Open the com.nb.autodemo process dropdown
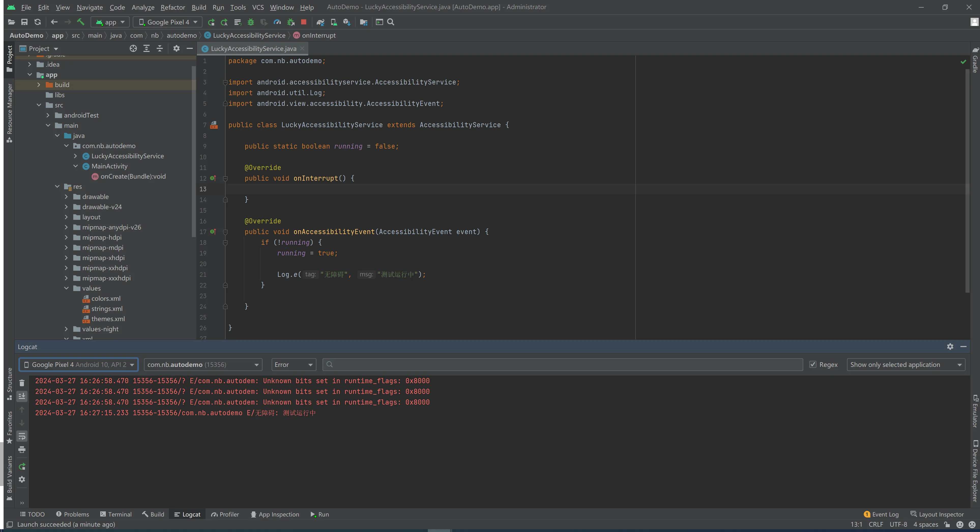Screen dimensions: 980x532 click(x=203, y=365)
